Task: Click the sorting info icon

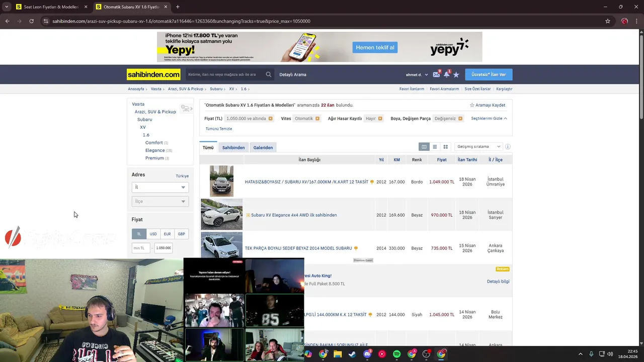Action: click(508, 147)
